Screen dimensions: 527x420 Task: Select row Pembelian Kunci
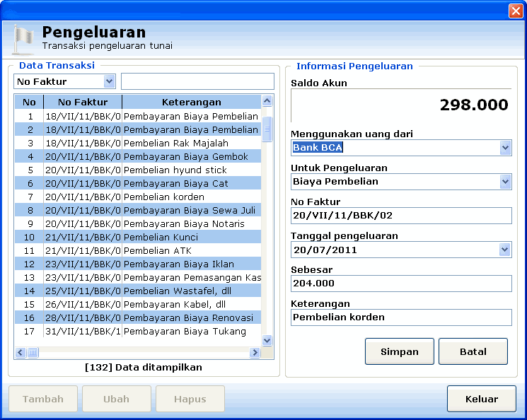point(138,237)
